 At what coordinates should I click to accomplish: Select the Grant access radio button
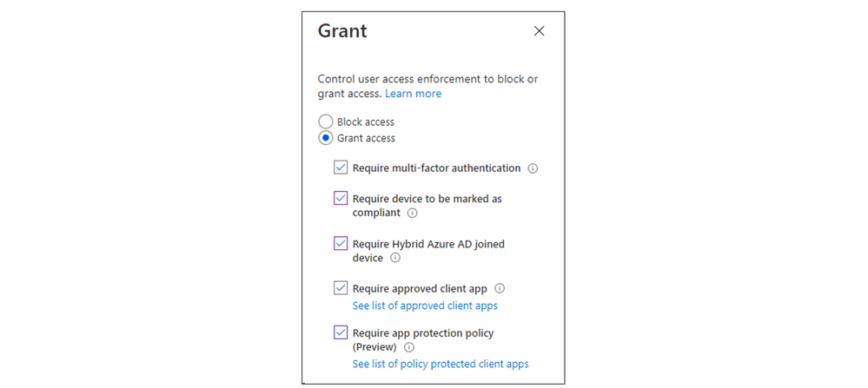click(326, 138)
